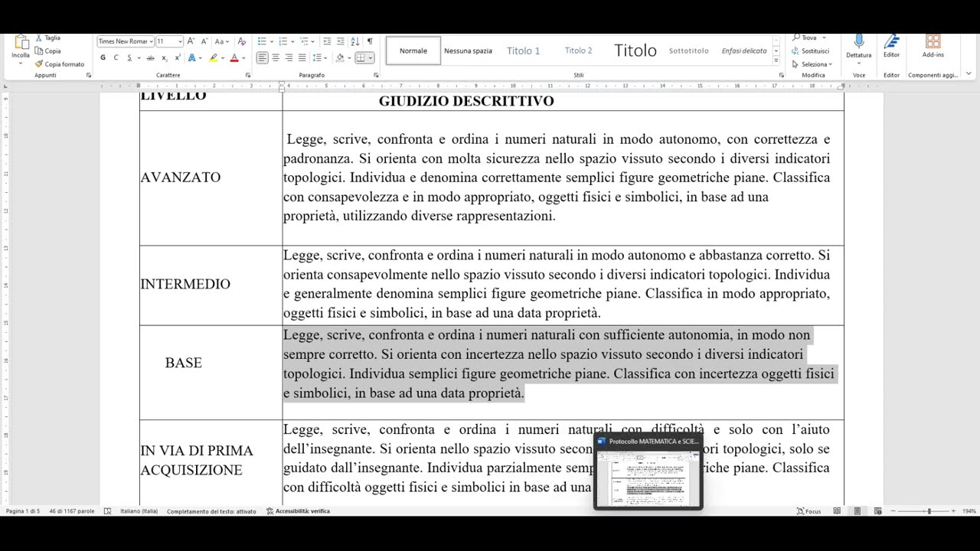Decrease font size with smaller A icon

[204, 41]
